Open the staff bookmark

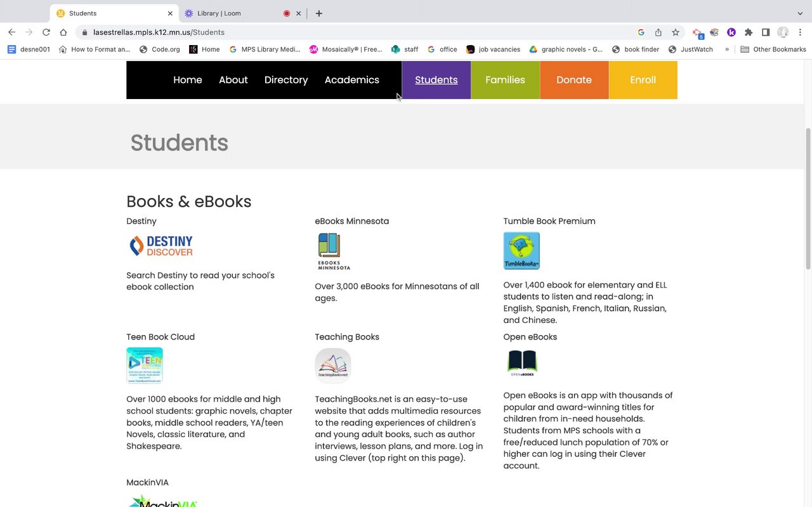[x=405, y=49]
